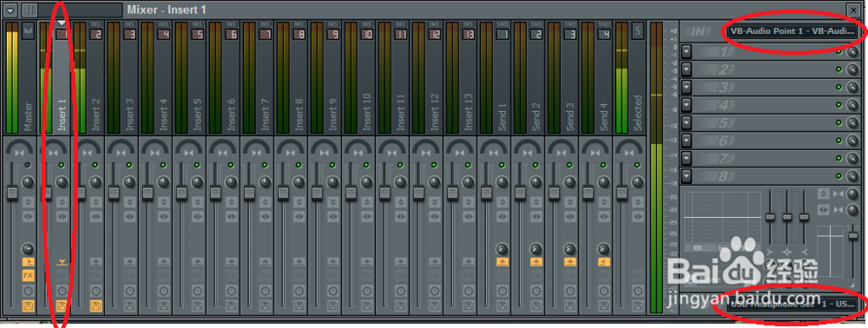Click the Master stereo separation knob
868x328 pixels.
pos(28,182)
